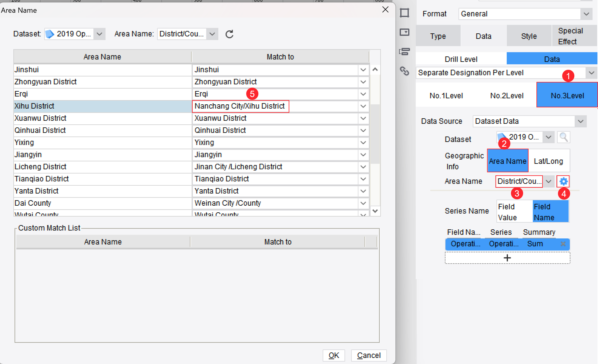Open Match to dropdown for Jinshui
The image size is (598, 364).
coord(363,70)
